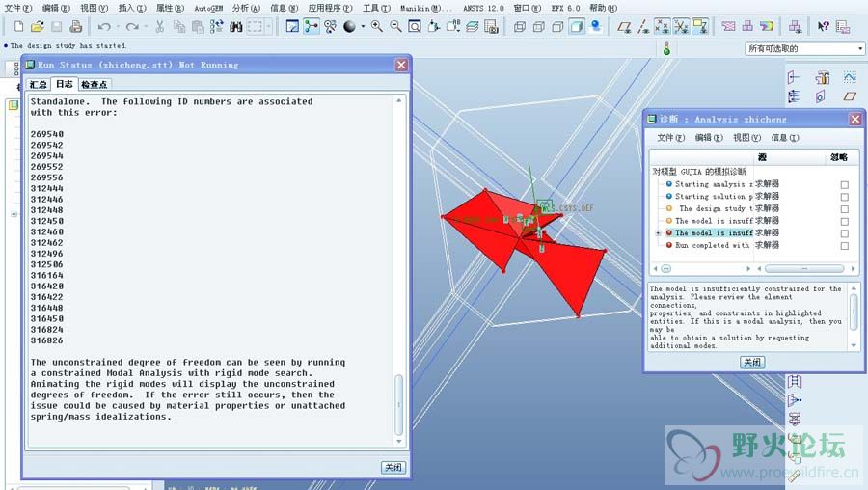Open 信息 menu in the 诊断 dialog
Image resolution: width=868 pixels, height=490 pixels.
pos(785,137)
